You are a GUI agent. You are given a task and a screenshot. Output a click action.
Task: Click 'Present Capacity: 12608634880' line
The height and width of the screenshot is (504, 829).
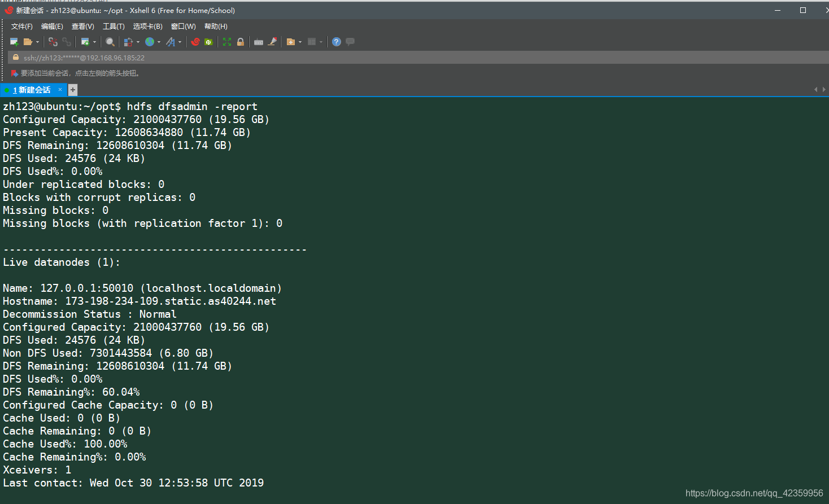[x=126, y=133]
